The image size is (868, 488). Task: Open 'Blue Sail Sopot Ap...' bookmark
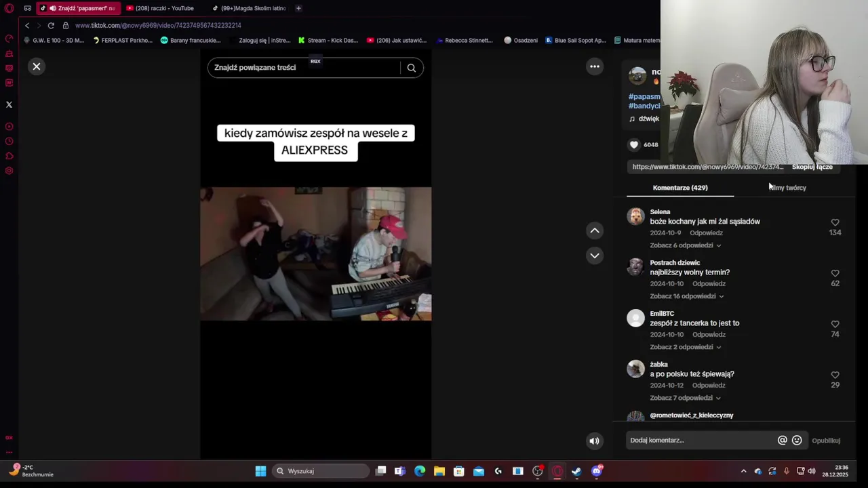(x=576, y=40)
